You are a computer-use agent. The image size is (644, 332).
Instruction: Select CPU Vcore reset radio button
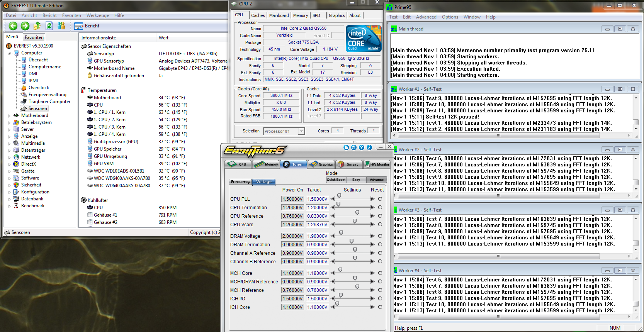coord(380,224)
